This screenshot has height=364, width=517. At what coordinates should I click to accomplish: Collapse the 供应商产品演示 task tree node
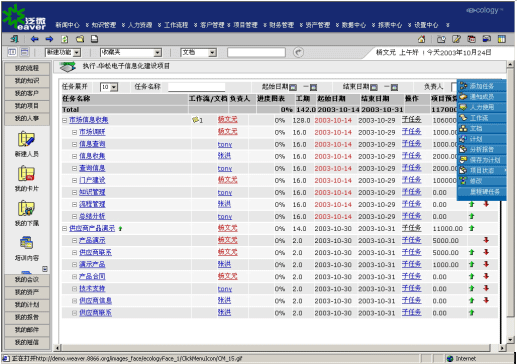(65, 229)
